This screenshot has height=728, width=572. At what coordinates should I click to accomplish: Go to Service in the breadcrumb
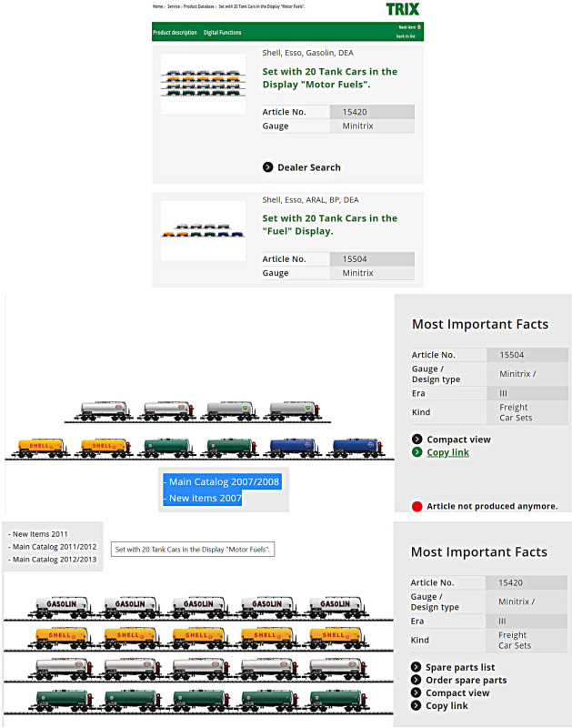(174, 6)
